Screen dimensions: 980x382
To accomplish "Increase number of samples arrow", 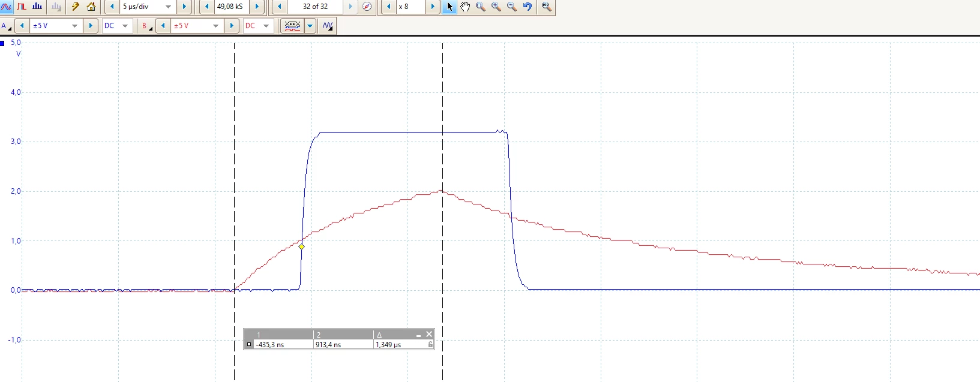I will pos(257,7).
